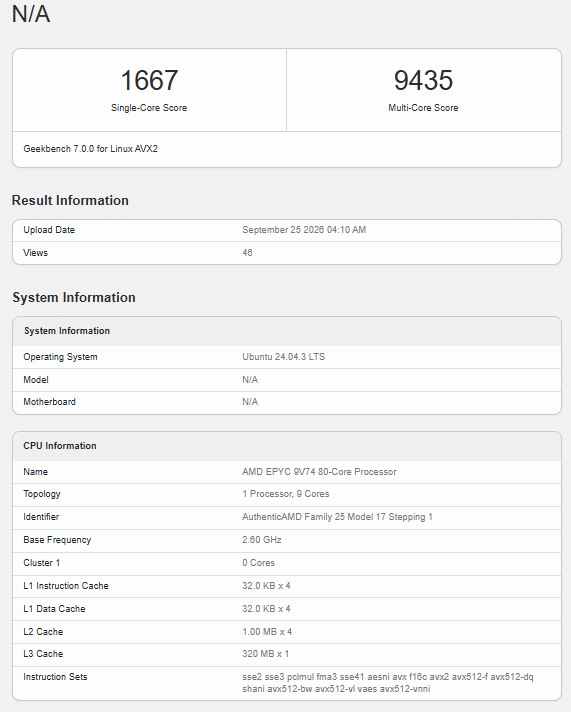Click the Multi-Core Score value 9435

click(423, 80)
